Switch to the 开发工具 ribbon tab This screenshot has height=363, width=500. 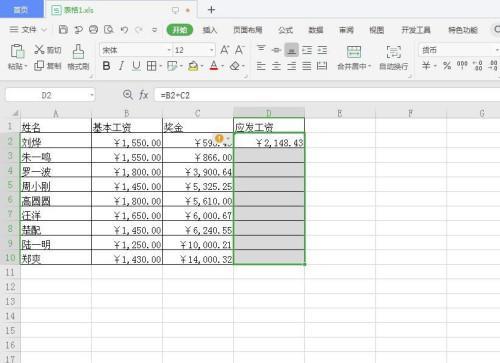416,30
